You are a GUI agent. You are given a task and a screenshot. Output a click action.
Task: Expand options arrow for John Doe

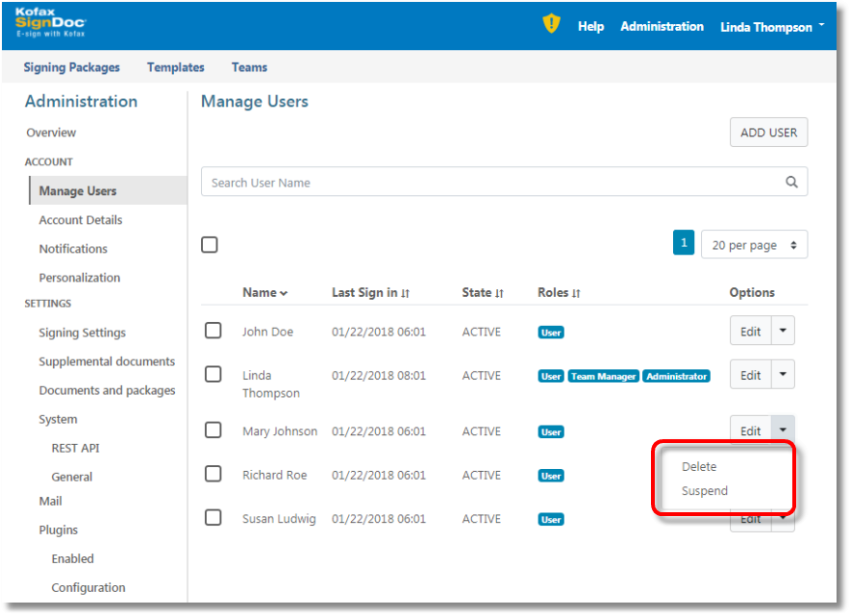coord(783,332)
